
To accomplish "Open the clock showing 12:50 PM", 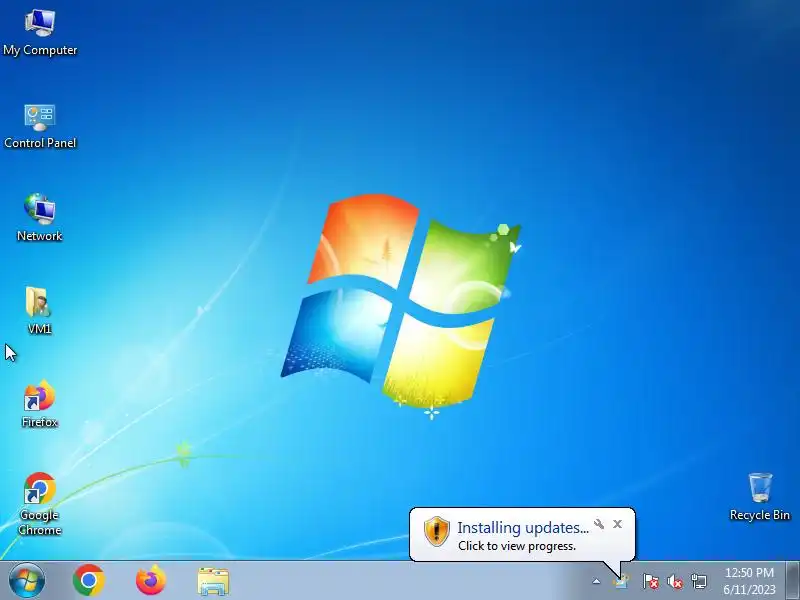I will click(749, 581).
